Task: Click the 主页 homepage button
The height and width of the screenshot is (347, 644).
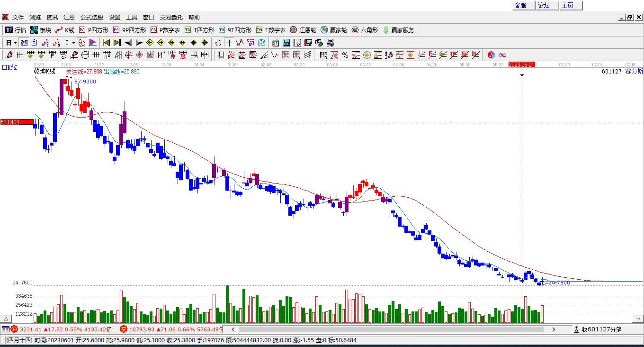Action: coord(571,5)
